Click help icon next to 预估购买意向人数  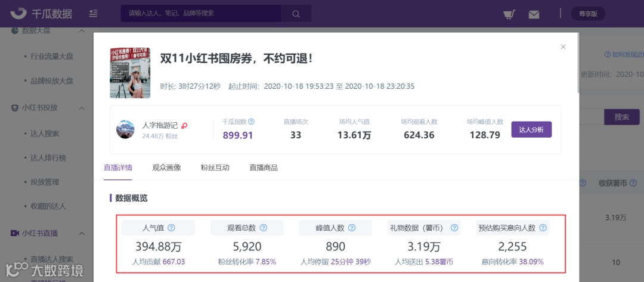point(543,228)
